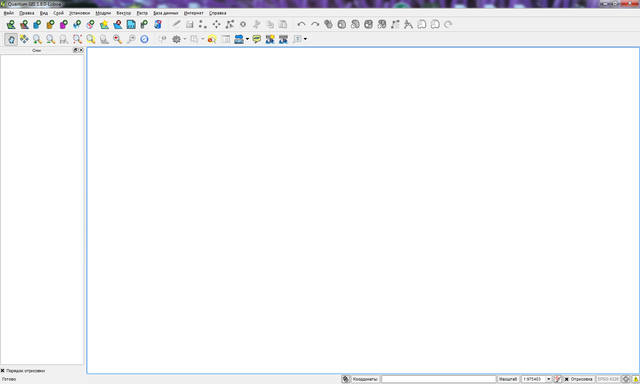Screen dimensions: 640x384
Task: Toggle the Отрисовка render checkbox
Action: [x=567, y=379]
